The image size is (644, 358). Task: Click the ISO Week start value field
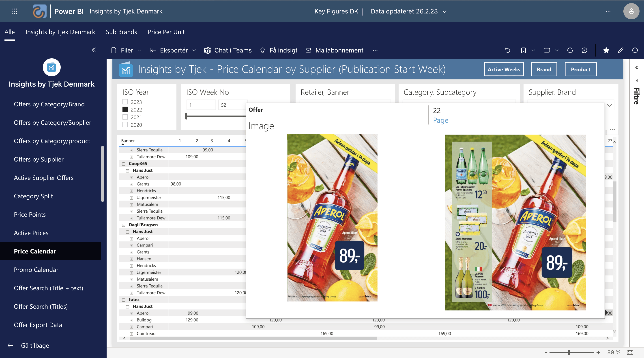(201, 105)
